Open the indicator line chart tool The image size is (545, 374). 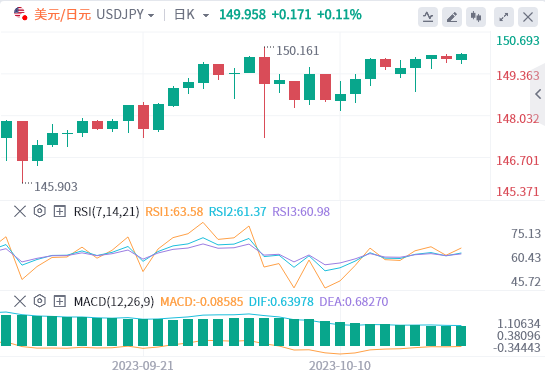click(428, 17)
